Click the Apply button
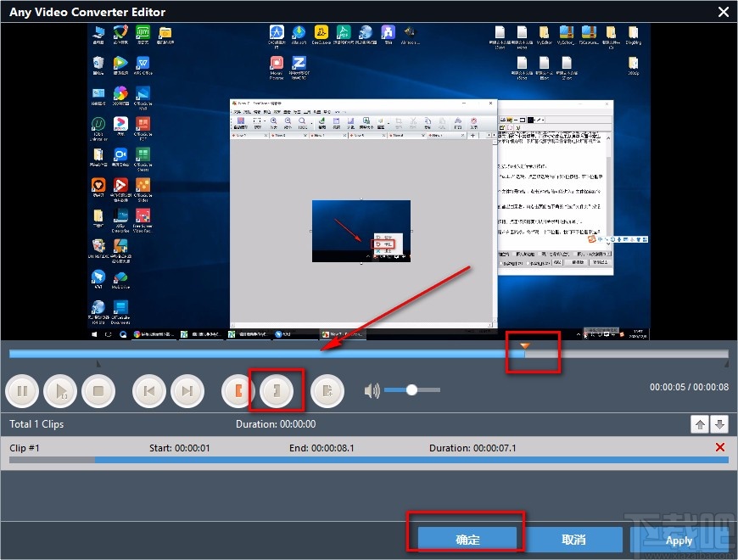This screenshot has height=560, width=738. [x=679, y=539]
